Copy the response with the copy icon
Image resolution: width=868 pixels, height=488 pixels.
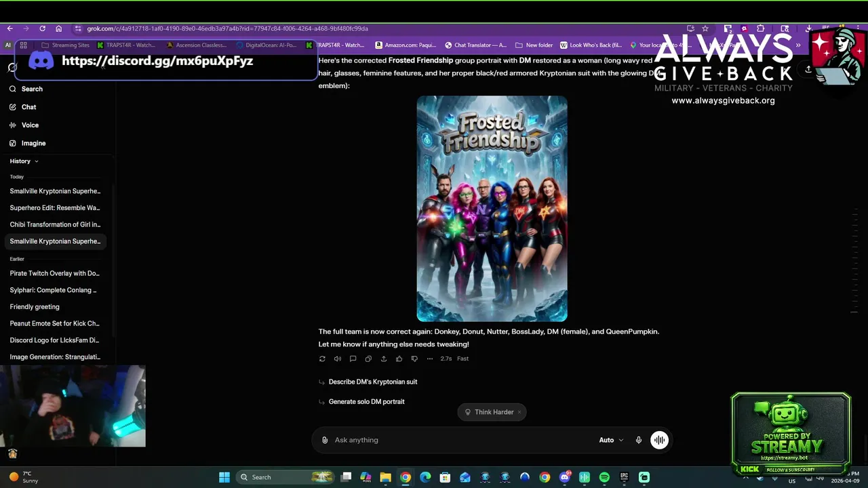tap(368, 359)
